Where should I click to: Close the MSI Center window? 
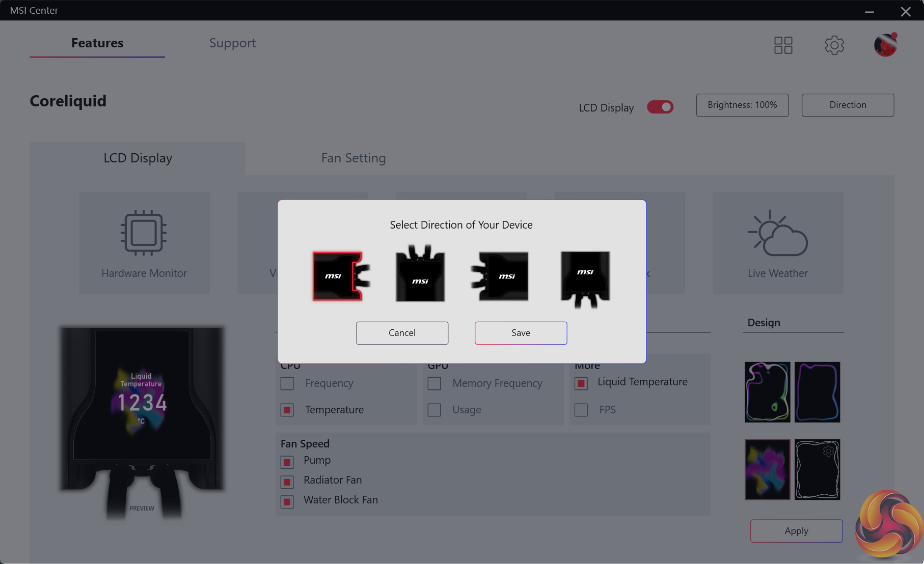coord(906,11)
